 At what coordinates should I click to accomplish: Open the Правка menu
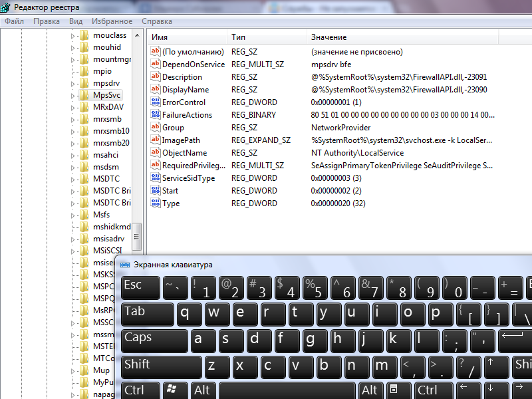coord(47,21)
